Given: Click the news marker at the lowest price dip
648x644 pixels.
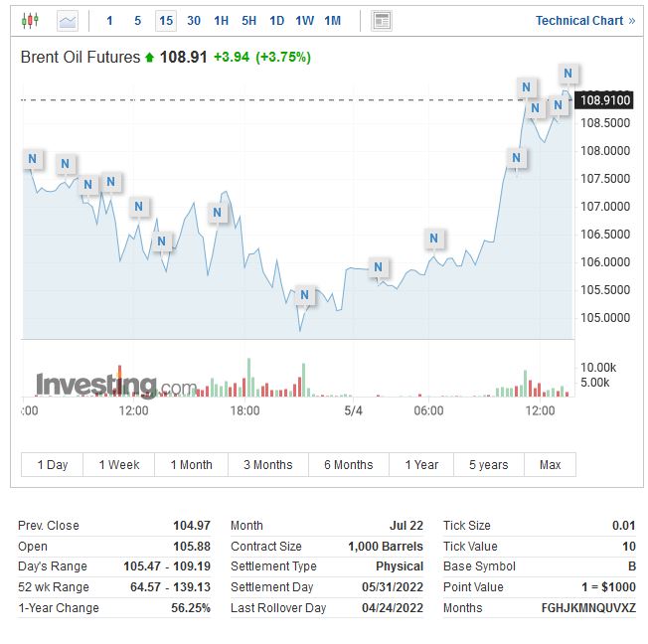Looking at the screenshot, I should coord(304,295).
